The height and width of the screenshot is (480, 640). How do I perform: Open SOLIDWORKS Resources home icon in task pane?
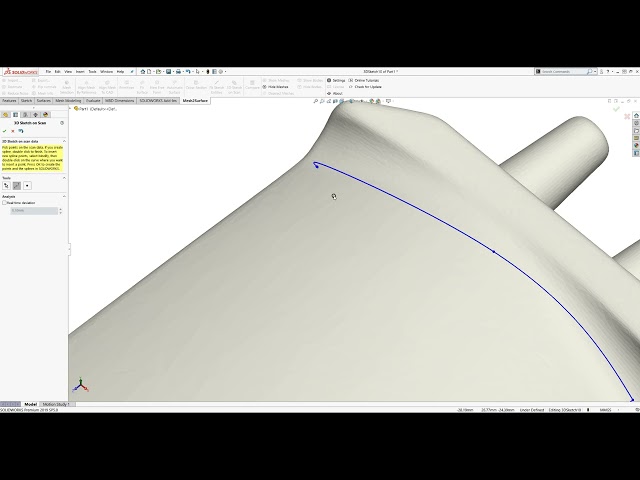pos(636,116)
